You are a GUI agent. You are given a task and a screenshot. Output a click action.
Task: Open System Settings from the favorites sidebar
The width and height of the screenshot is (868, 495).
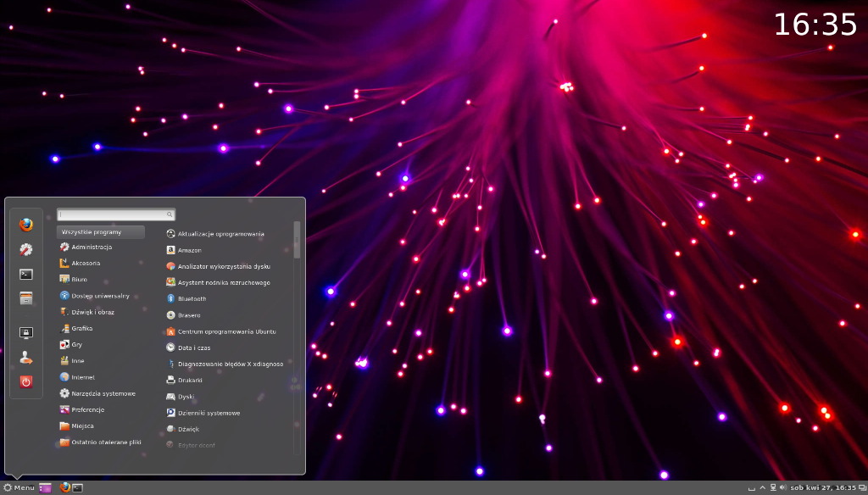[x=26, y=250]
